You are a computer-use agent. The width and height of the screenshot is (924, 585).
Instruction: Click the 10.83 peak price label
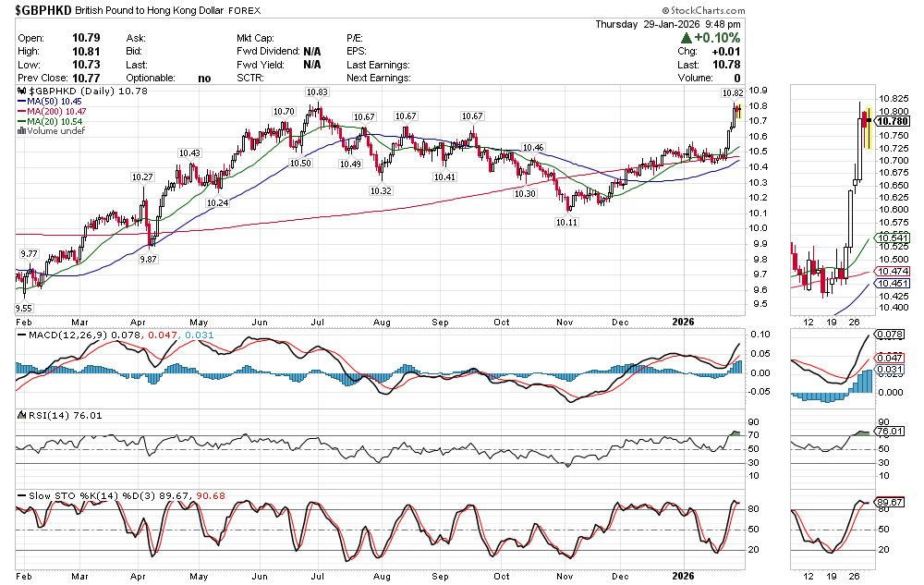(x=317, y=92)
